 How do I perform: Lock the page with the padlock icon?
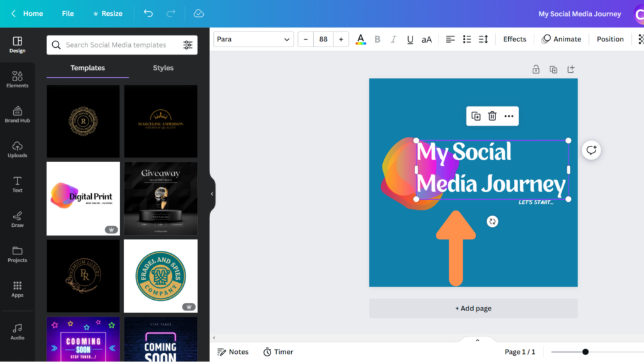[536, 69]
